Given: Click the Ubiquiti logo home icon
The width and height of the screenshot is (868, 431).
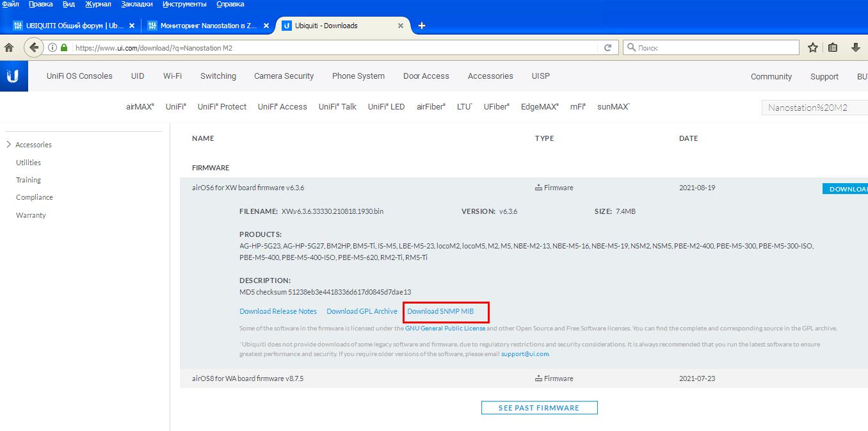Looking at the screenshot, I should [13, 76].
